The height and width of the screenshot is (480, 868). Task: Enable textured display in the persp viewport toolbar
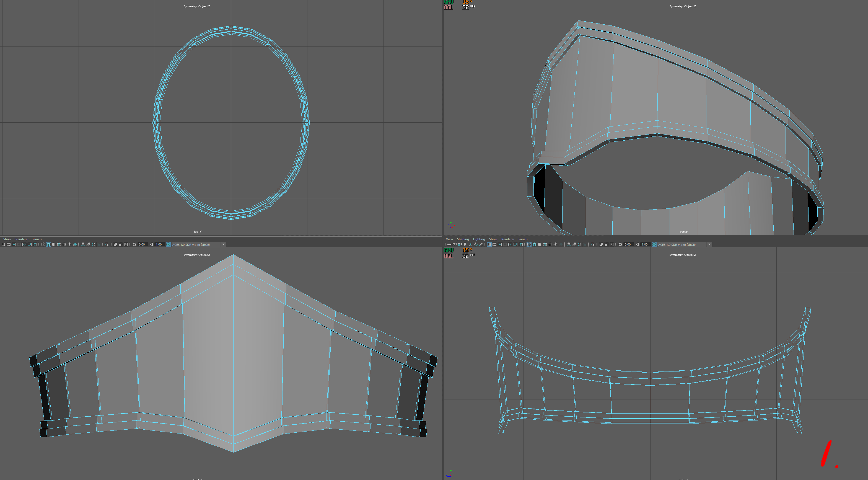(x=545, y=245)
